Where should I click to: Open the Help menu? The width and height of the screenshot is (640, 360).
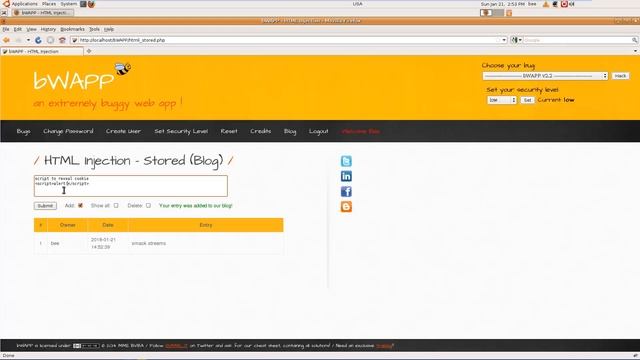(109, 29)
